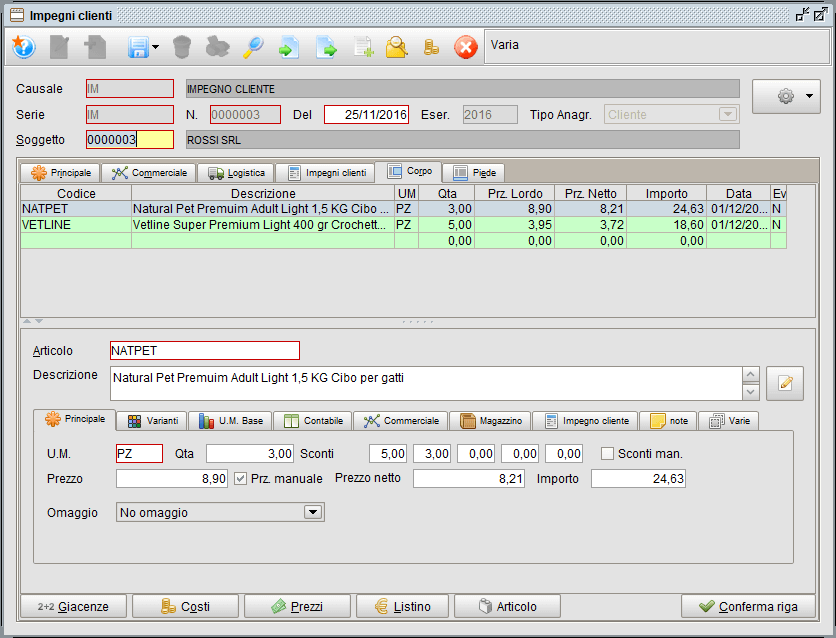
Task: Expand the Tipo Anagr. Cliente dropdown
Action: click(729, 114)
